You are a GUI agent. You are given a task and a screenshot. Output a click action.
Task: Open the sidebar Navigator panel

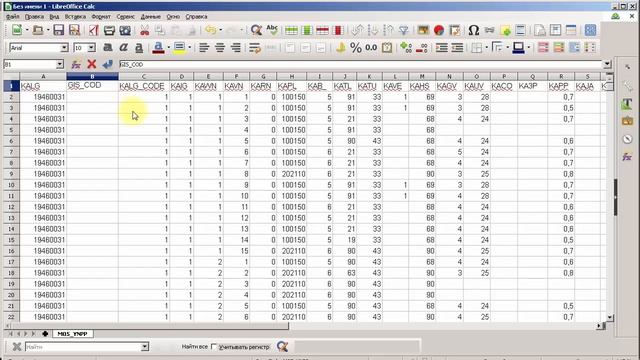[627, 139]
